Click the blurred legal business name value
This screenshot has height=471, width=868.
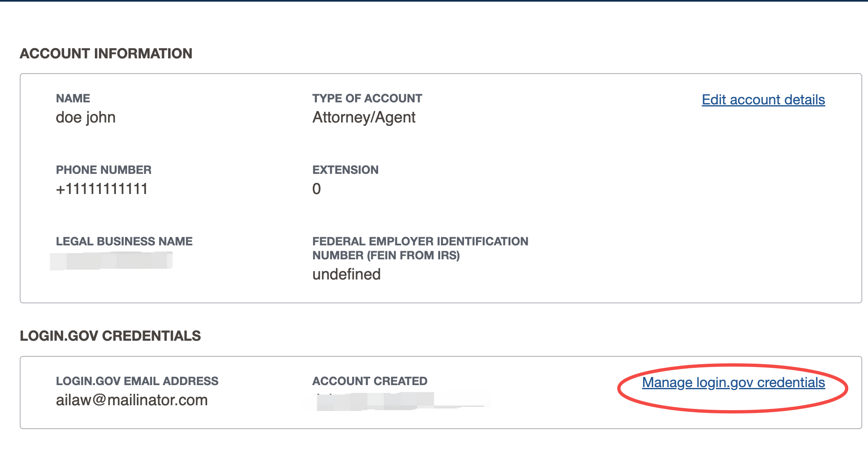coord(111,261)
